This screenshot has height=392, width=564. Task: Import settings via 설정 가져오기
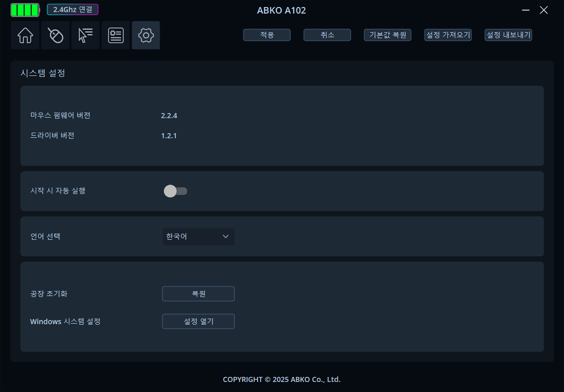(x=448, y=35)
